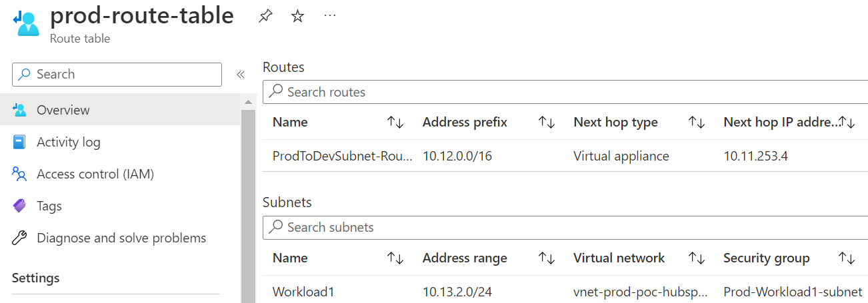Screen dimensions: 868x303
Task: Click the Search subnets box
Action: (x=565, y=227)
